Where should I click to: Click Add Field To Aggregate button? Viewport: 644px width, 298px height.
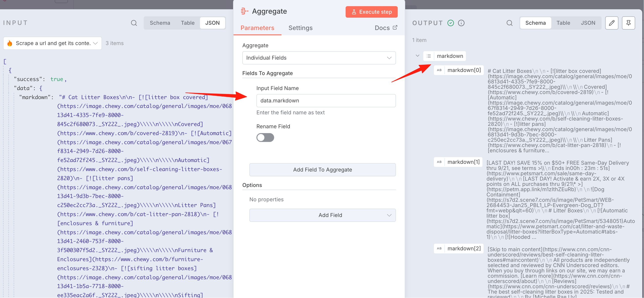pyautogui.click(x=322, y=170)
